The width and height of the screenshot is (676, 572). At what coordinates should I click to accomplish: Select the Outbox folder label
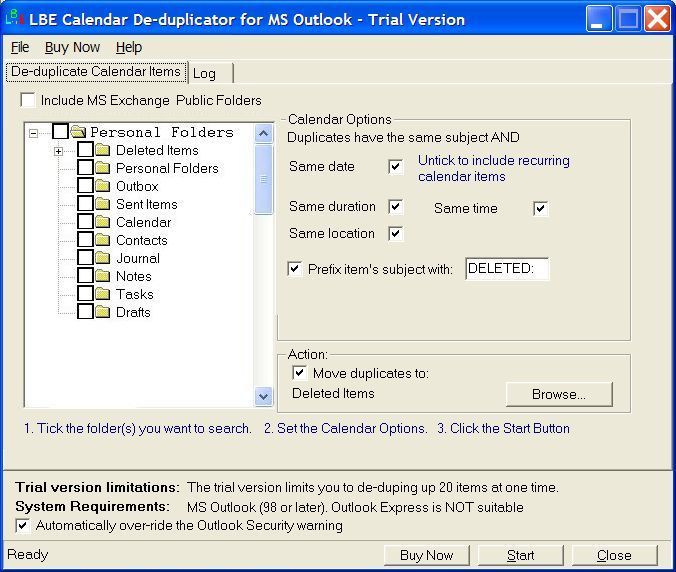[137, 186]
